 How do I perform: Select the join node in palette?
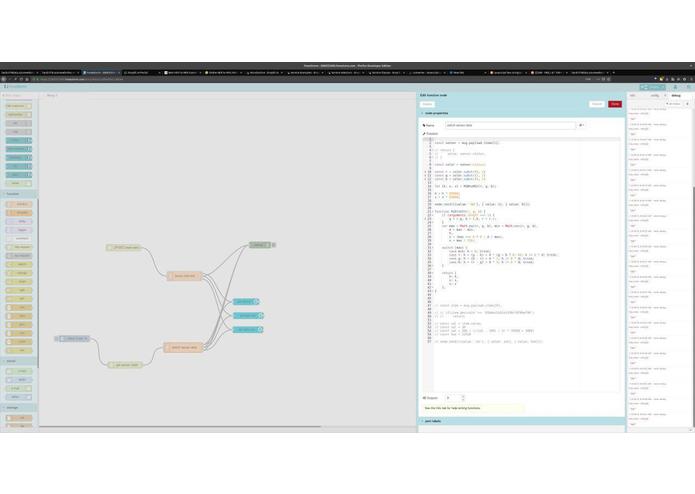click(19, 299)
